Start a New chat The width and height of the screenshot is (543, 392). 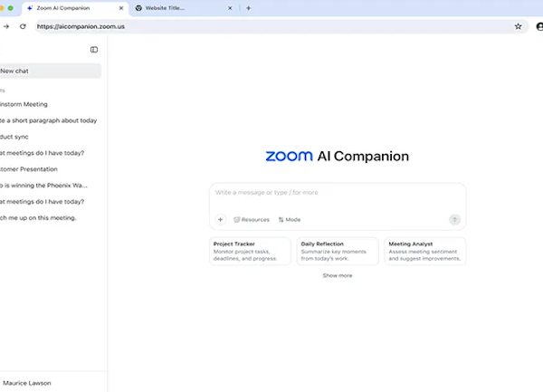click(x=50, y=71)
